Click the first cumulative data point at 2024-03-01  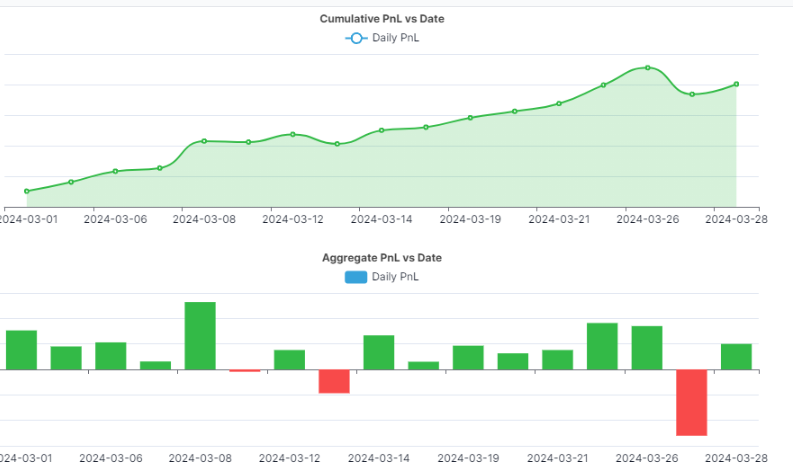click(x=27, y=191)
